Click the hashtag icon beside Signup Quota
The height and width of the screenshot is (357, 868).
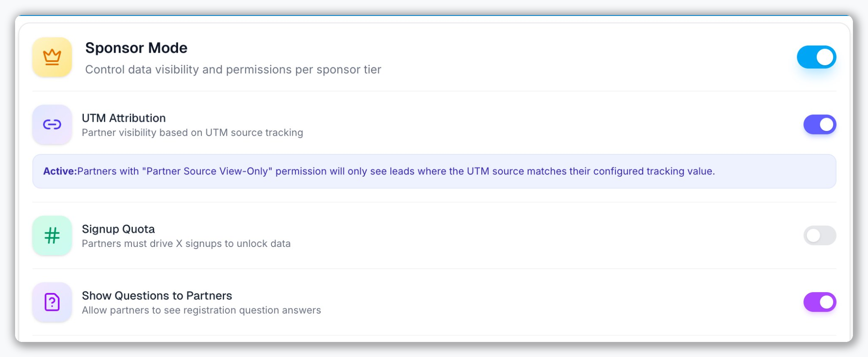(x=52, y=236)
